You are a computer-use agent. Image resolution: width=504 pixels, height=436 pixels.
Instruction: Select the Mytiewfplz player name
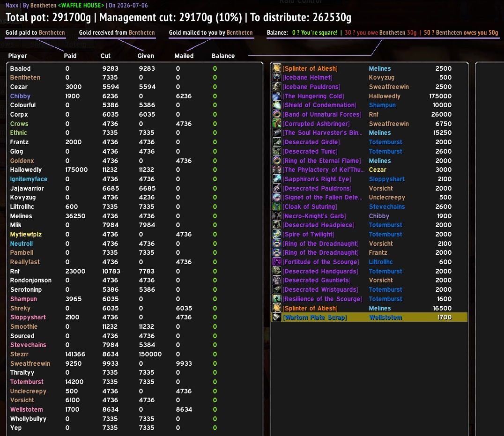tap(26, 234)
